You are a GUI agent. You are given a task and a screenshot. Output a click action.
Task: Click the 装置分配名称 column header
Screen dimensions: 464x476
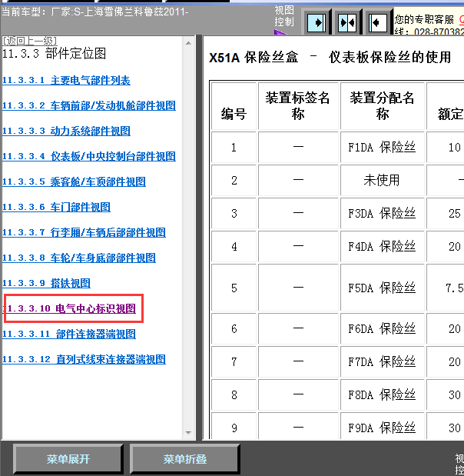(x=382, y=106)
